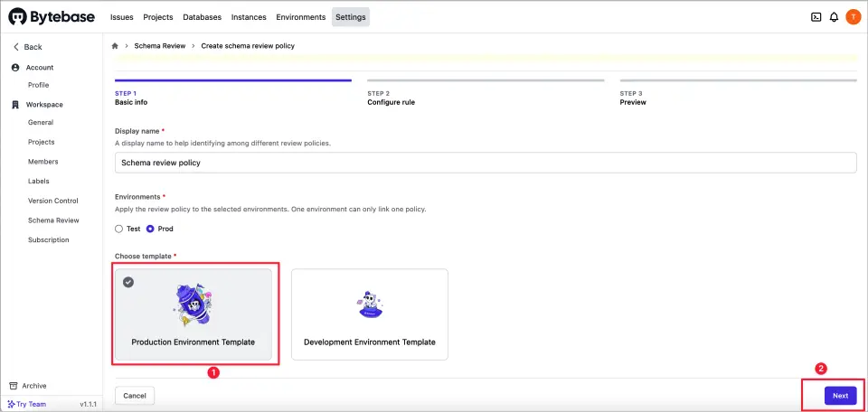Open the Databases menu item
Screen dimensions: 868x412
point(203,17)
